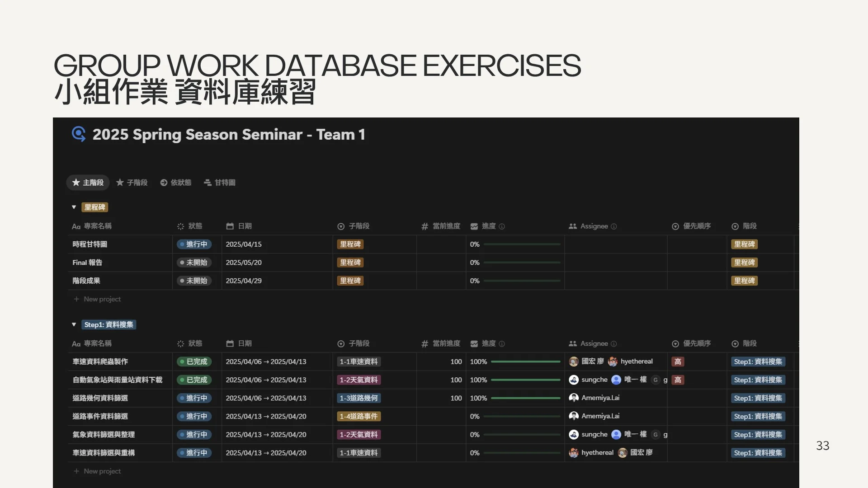Click 國宏 廖 avatar in 車速資料爬蟲製作 row
This screenshot has width=868, height=488.
pyautogui.click(x=573, y=361)
